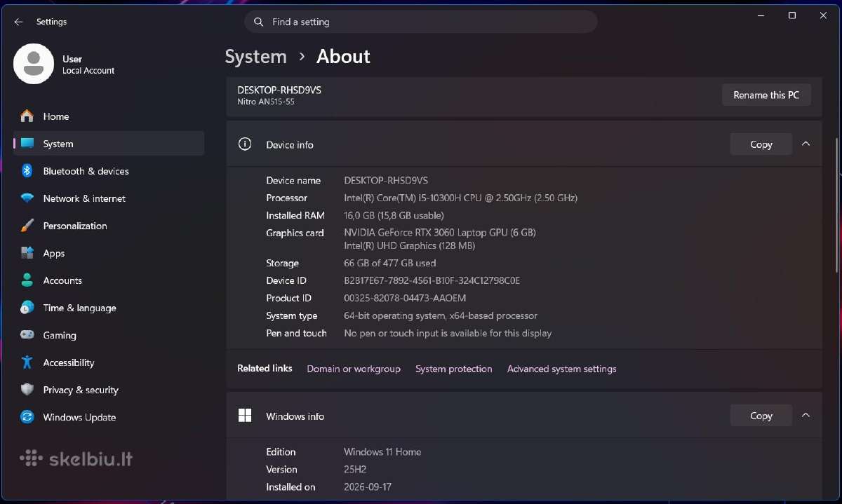Click the user avatar picture
The width and height of the screenshot is (842, 504).
(34, 64)
